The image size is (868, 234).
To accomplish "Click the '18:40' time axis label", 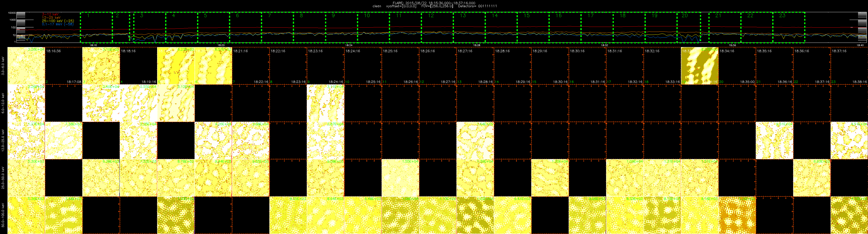I will pos(860,45).
